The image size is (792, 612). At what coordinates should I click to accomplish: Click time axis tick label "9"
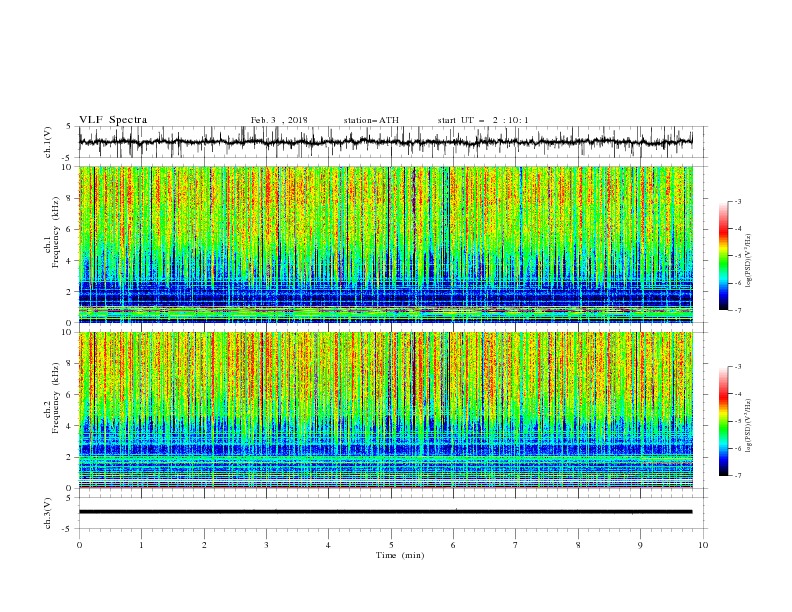(x=640, y=545)
